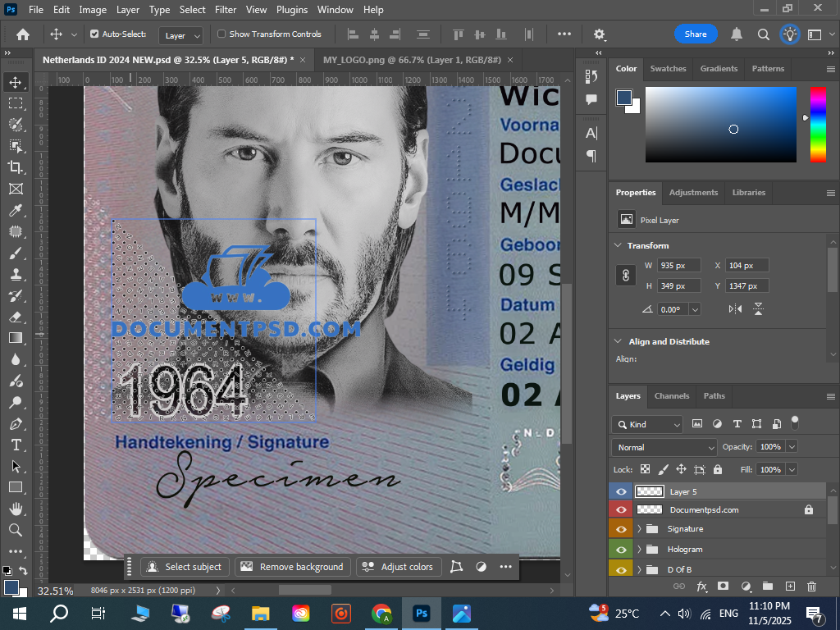Image resolution: width=840 pixels, height=630 pixels.
Task: Click the Remove background button
Action: tap(293, 567)
